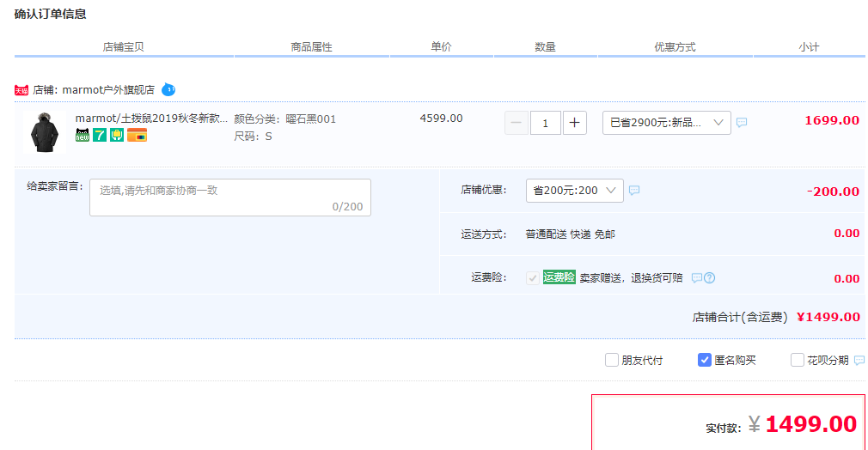Enable the 朋友代付 checkbox

[612, 361]
